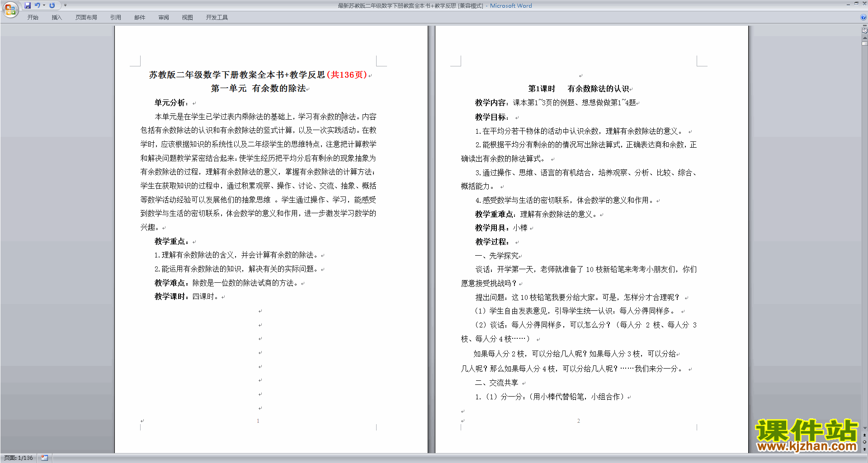Open the Office button menu
The image size is (868, 463).
pyautogui.click(x=10, y=9)
